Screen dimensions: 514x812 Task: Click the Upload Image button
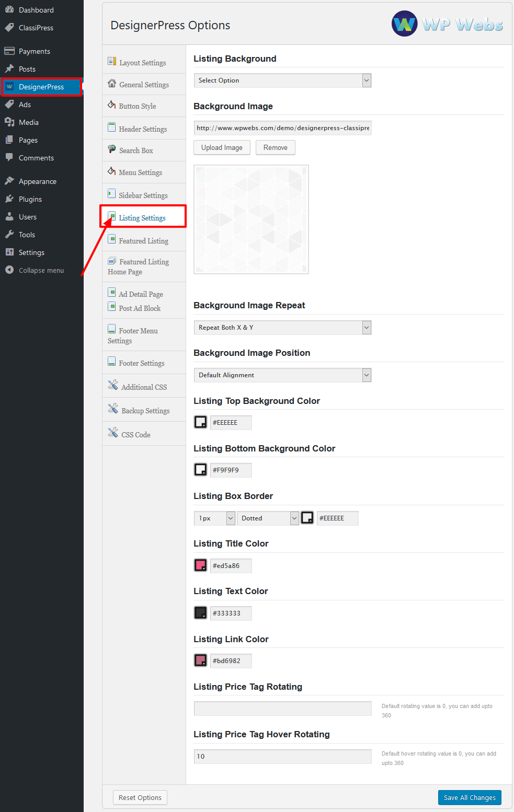pyautogui.click(x=222, y=148)
